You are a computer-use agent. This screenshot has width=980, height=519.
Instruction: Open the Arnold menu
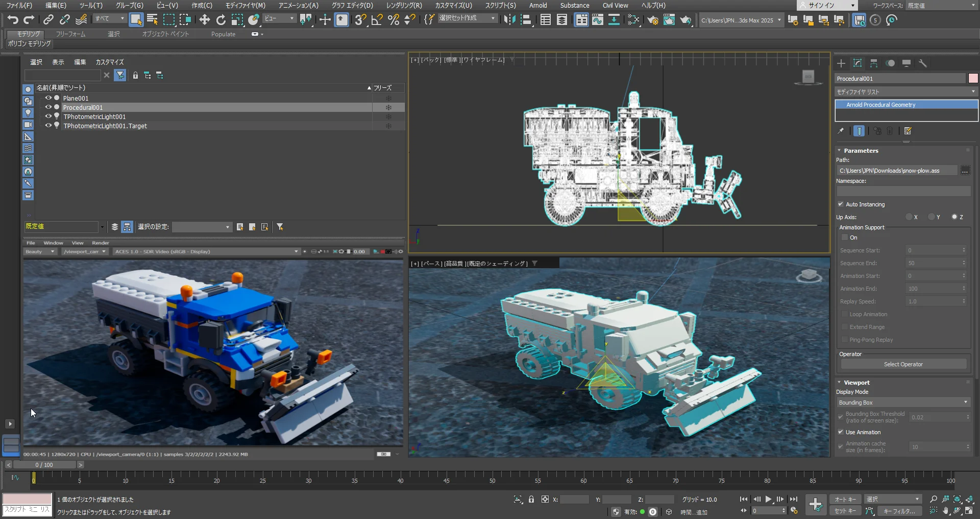537,6
